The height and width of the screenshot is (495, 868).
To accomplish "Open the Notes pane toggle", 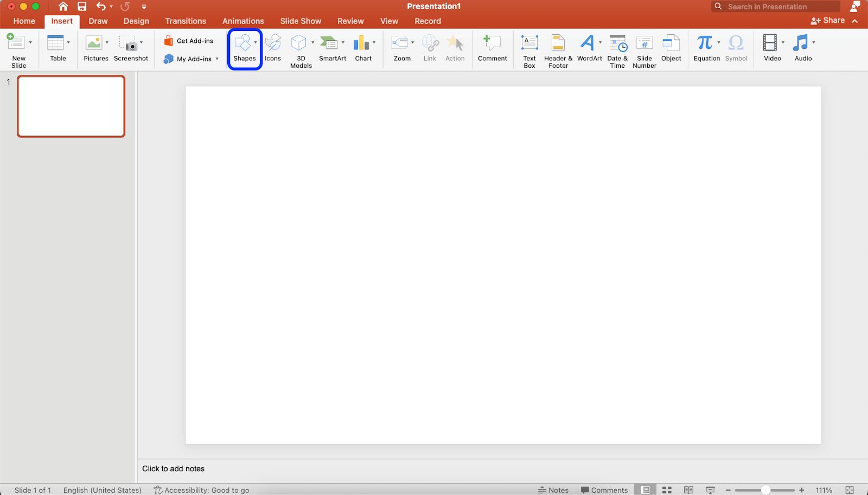I will (x=553, y=489).
